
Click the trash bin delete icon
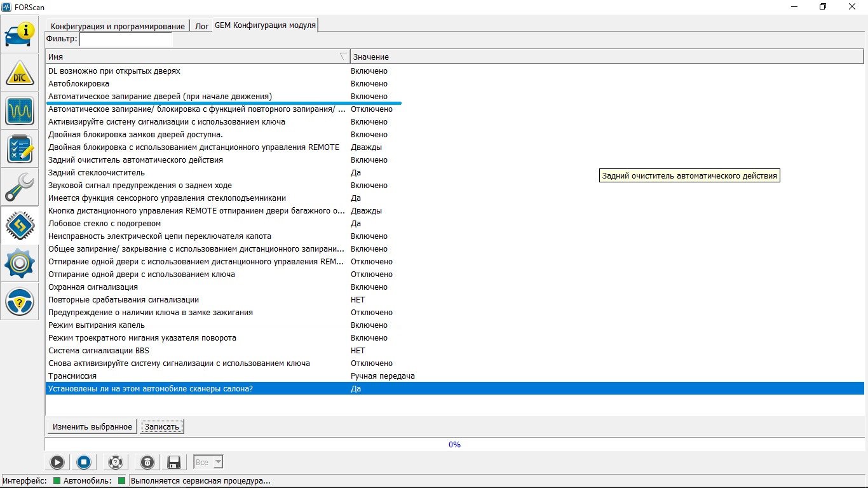[146, 462]
